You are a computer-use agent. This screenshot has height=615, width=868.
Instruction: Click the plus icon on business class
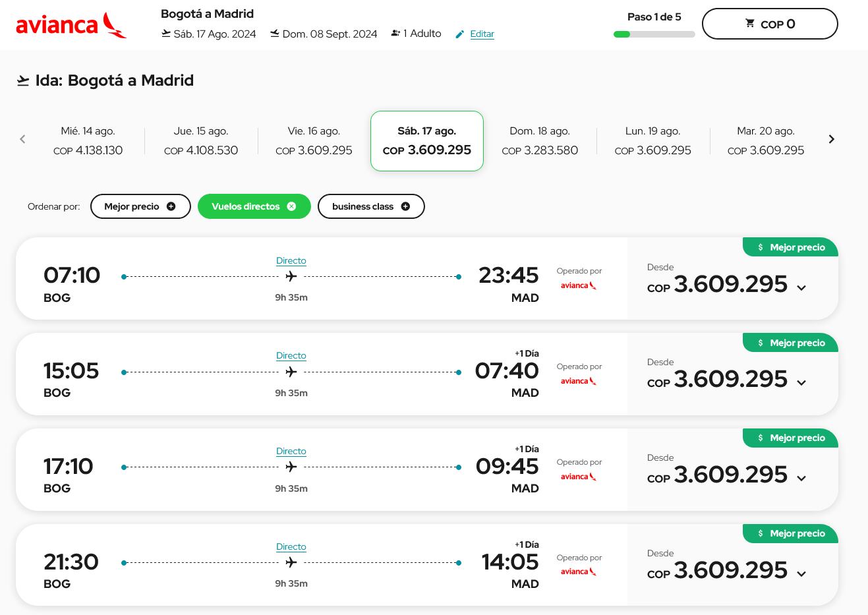[405, 206]
